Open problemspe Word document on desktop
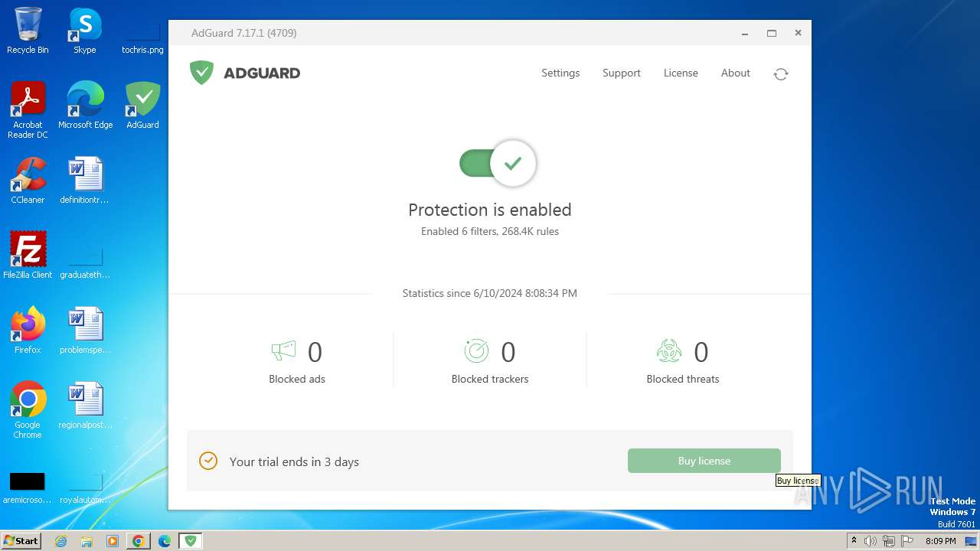The image size is (980, 551). (85, 331)
